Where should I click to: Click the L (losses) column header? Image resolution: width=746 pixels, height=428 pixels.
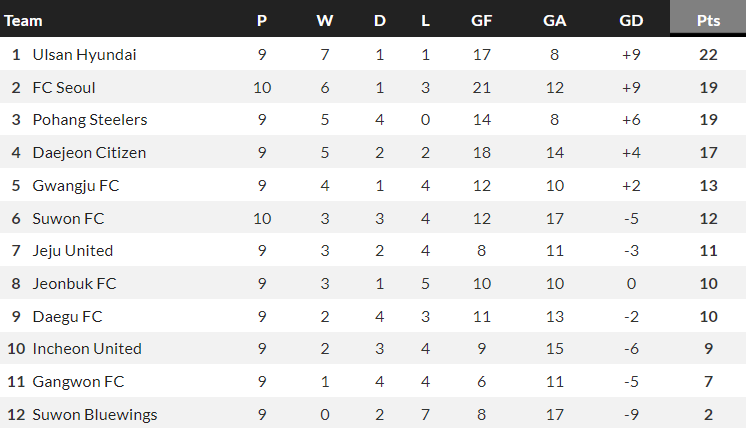[x=426, y=20]
